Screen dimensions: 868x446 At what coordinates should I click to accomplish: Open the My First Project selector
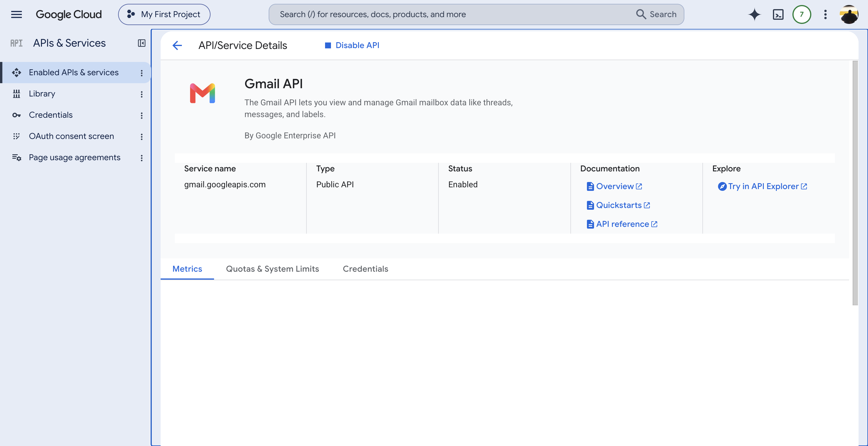click(164, 14)
